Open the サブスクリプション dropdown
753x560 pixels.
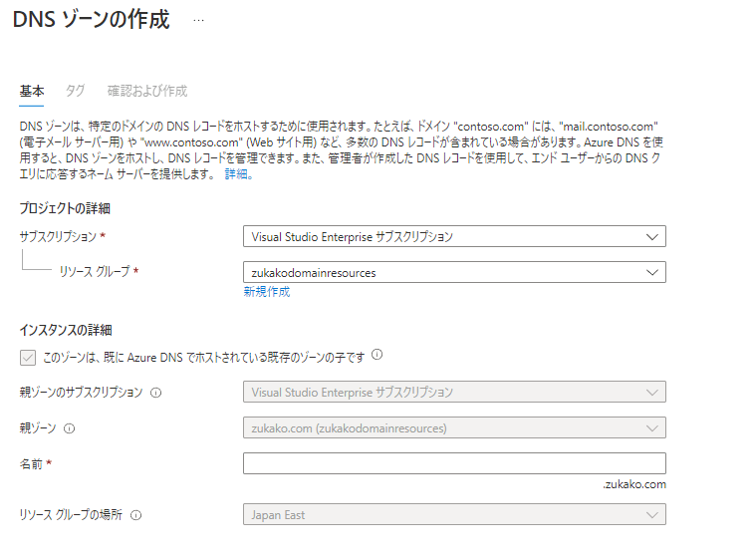tap(454, 236)
